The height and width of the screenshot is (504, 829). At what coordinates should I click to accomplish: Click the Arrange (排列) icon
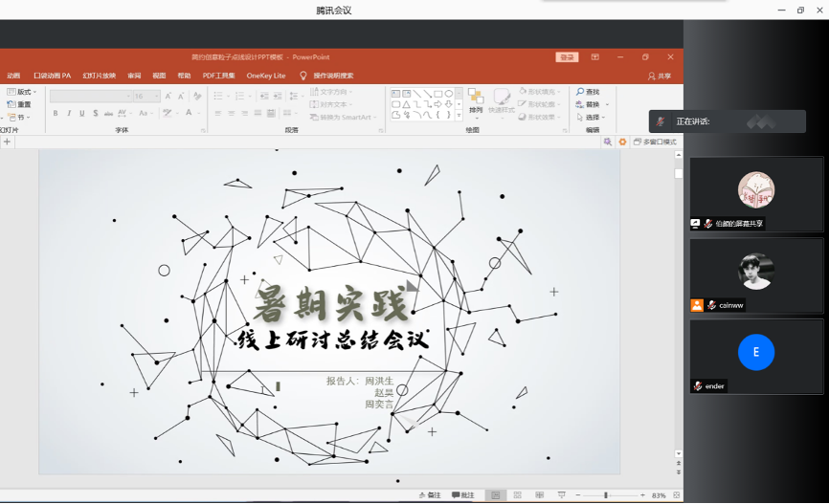pos(476,97)
